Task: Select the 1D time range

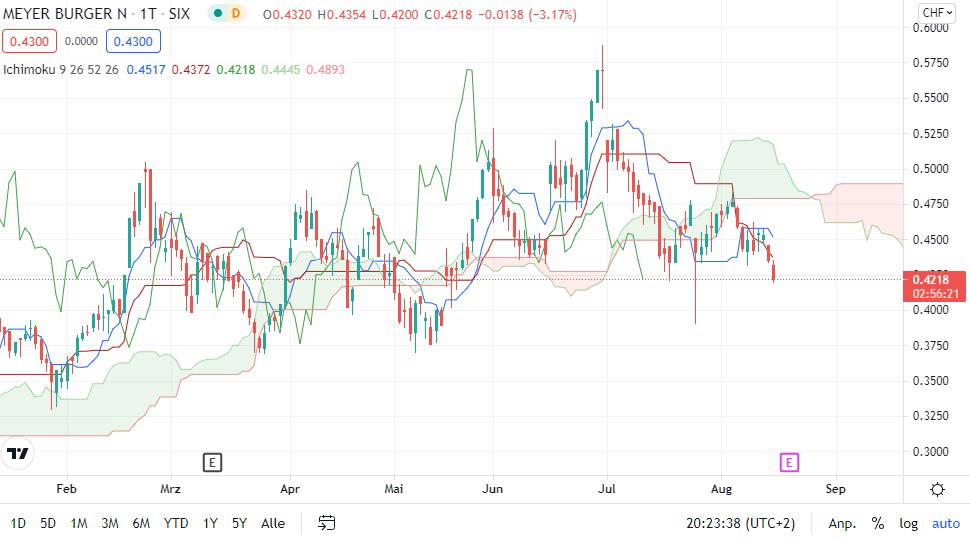Action: click(x=18, y=523)
